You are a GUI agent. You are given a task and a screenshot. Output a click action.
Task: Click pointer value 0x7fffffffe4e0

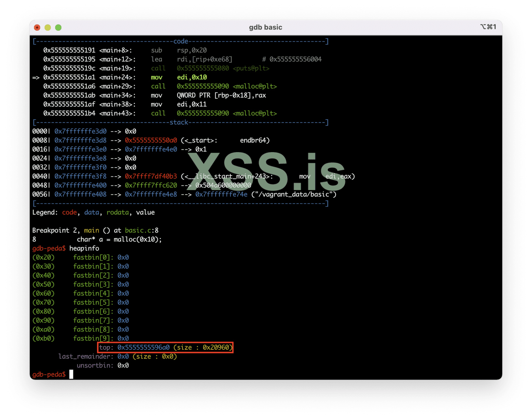[151, 150]
